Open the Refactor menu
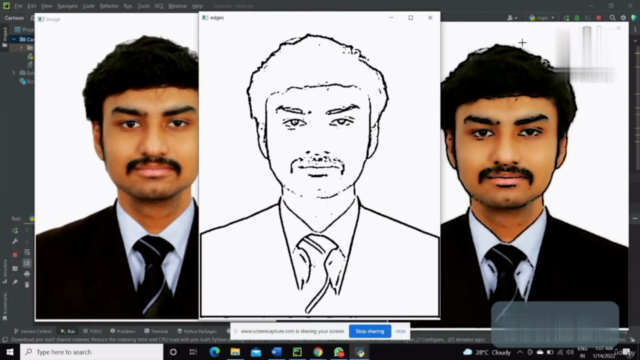The image size is (640, 360). coord(109,6)
